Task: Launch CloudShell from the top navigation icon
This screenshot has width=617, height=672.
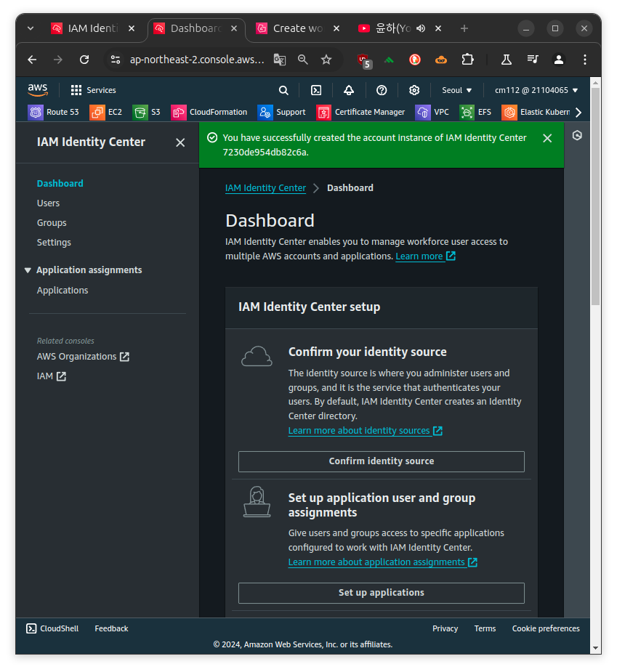Action: 316,90
